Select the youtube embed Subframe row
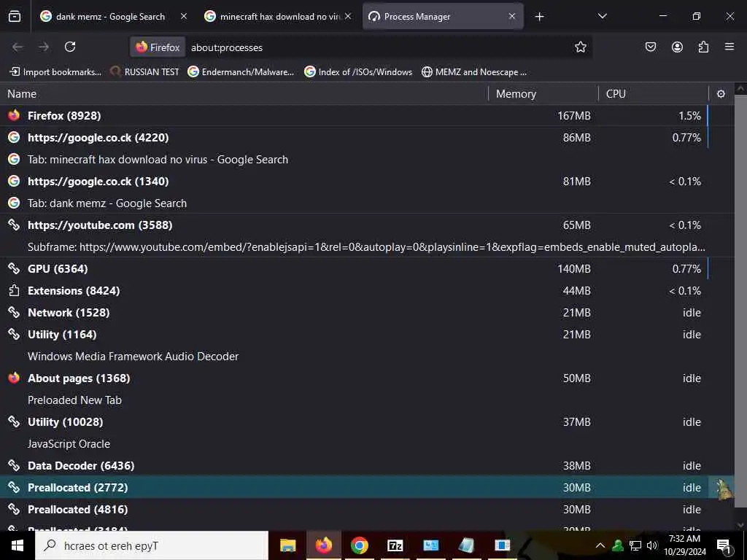The image size is (747, 560). tap(367, 247)
